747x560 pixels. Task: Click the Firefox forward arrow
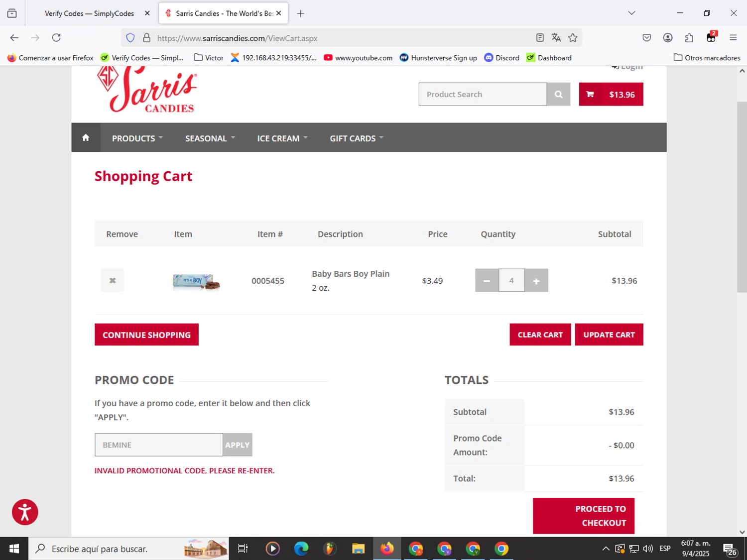point(35,38)
